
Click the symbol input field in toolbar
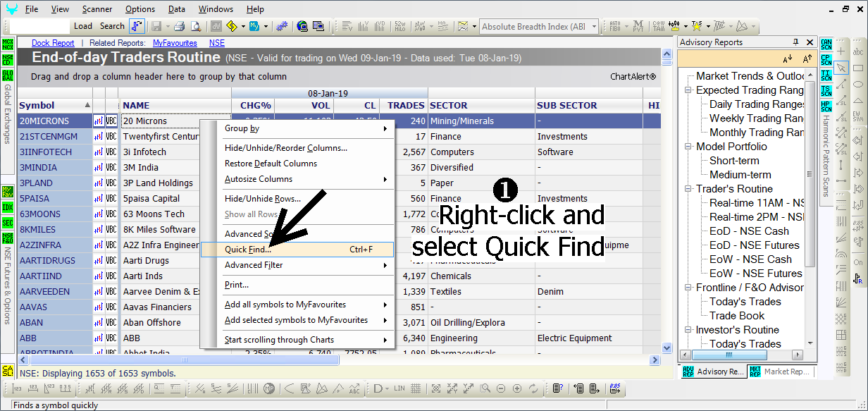pyautogui.click(x=41, y=26)
